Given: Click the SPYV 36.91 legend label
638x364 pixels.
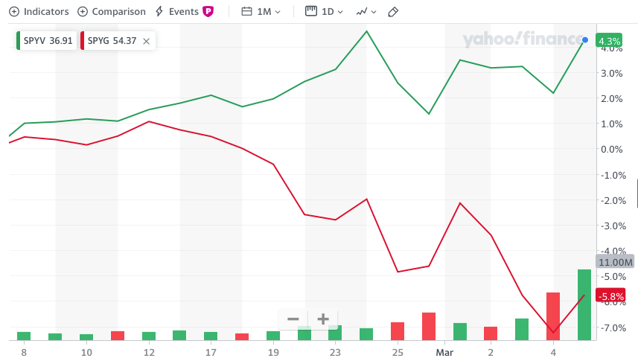Looking at the screenshot, I should 50,41.
